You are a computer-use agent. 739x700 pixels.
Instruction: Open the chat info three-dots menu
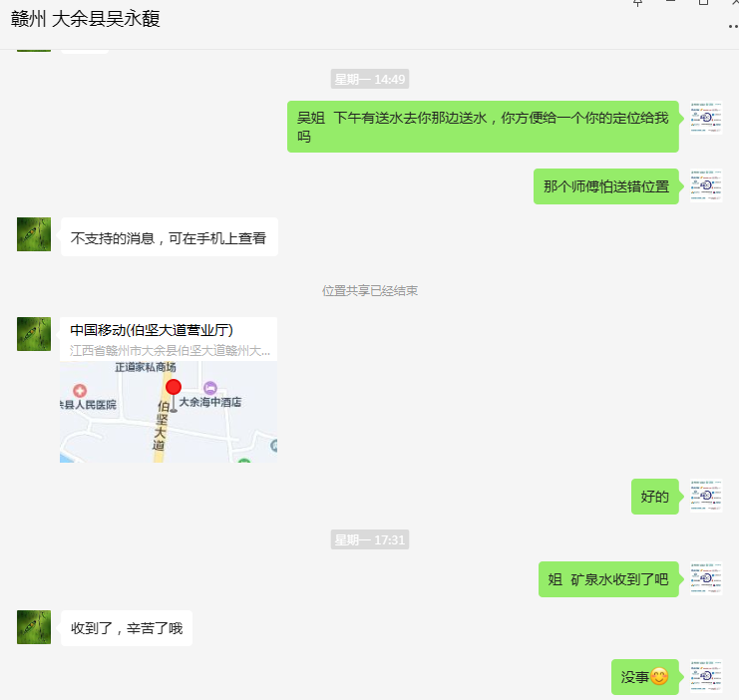(733, 26)
